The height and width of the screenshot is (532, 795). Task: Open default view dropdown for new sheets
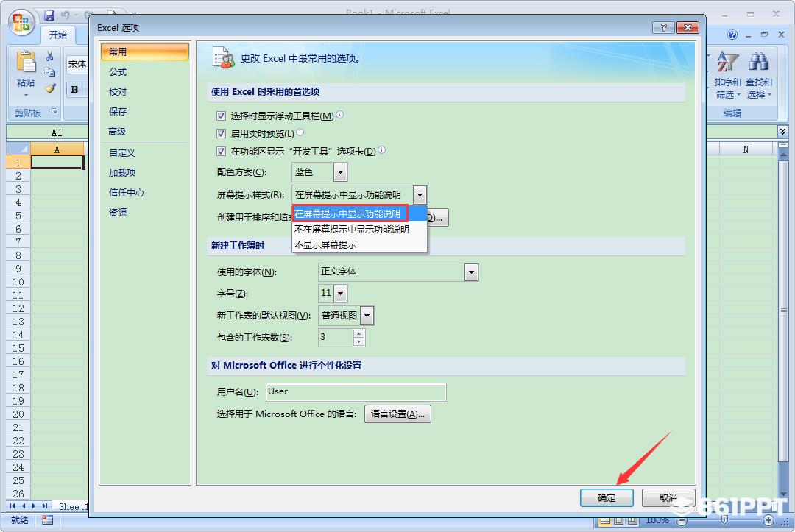[x=367, y=316]
